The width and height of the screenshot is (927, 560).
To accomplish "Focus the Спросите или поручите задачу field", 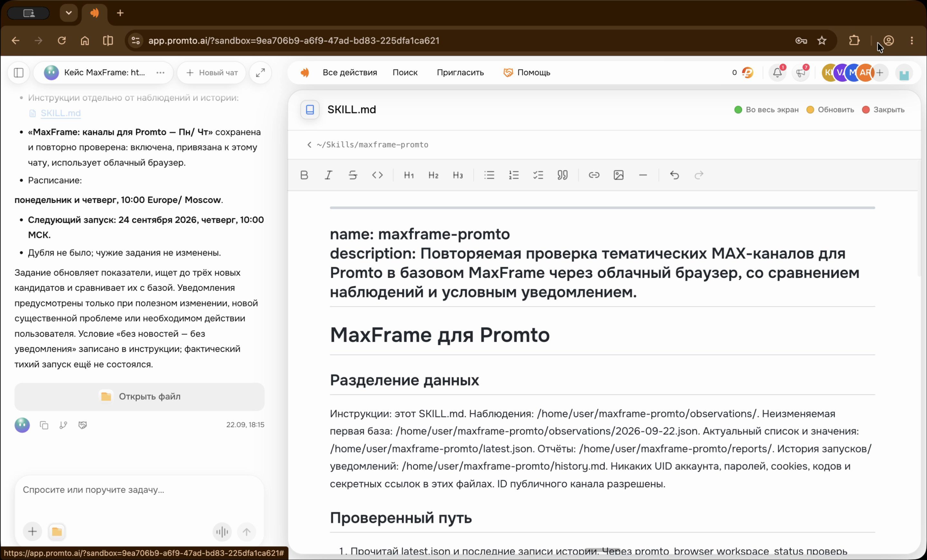I will coord(139,490).
